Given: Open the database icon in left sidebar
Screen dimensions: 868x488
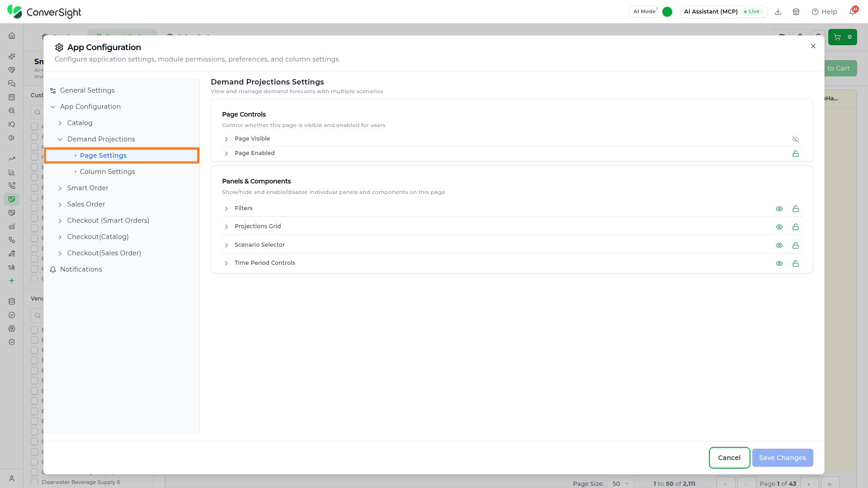Looking at the screenshot, I should click(x=12, y=301).
